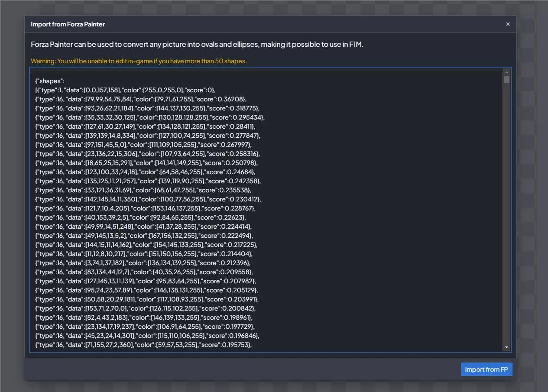Click the line with score 0.28411
The width and height of the screenshot is (548, 392).
click(145, 126)
